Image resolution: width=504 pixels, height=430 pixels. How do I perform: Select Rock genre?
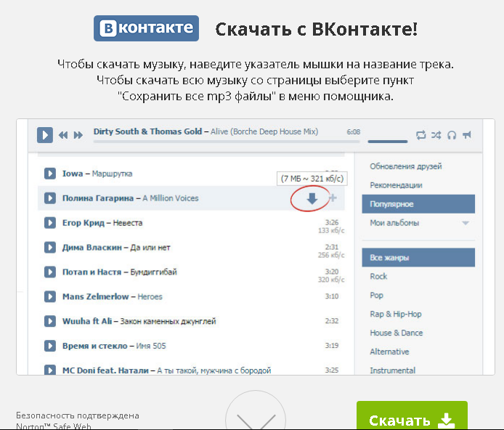pos(378,277)
